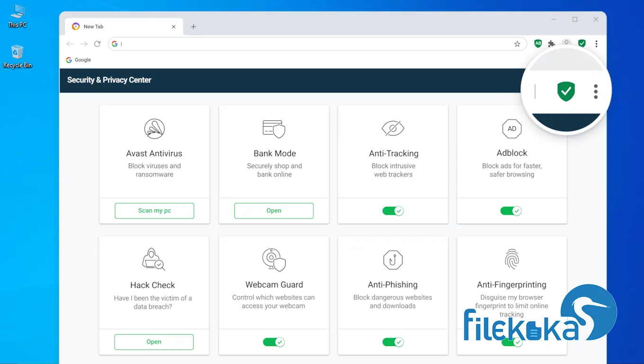
Task: Toggle the Anti-Tracking switch off
Action: pos(393,211)
